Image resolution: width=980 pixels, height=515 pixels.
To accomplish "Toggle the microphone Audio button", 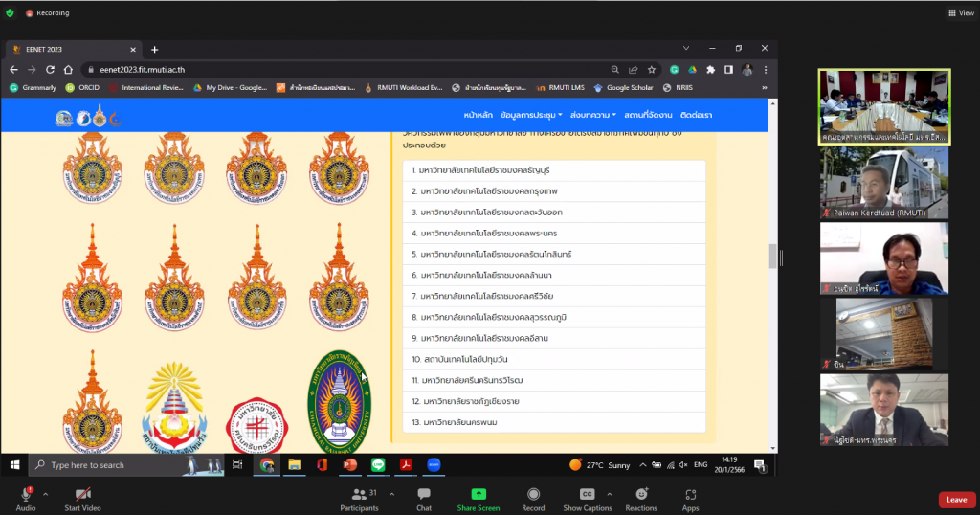I will click(26, 494).
